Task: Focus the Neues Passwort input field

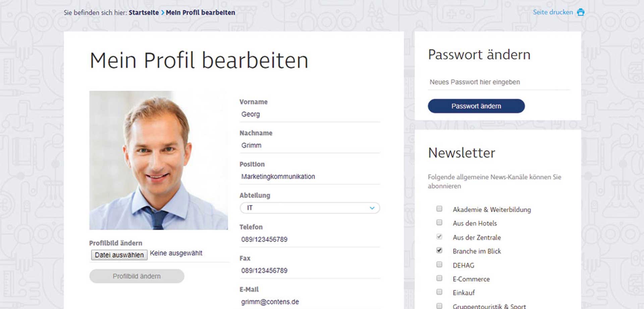Action: pyautogui.click(x=498, y=82)
